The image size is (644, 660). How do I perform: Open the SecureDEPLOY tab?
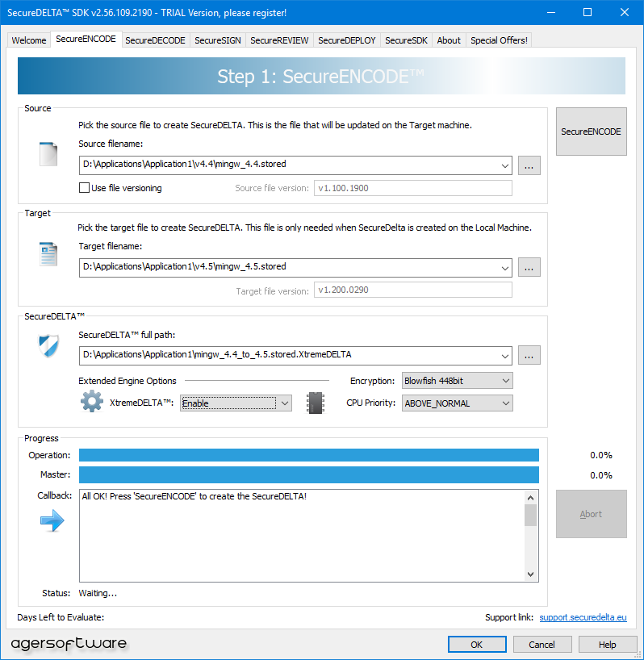click(x=347, y=40)
